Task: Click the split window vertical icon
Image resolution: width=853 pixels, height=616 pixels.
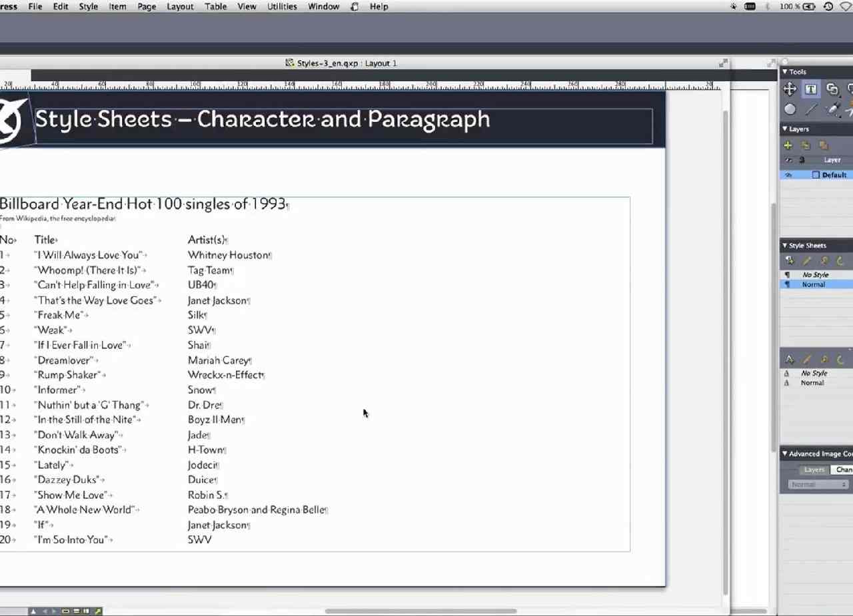Action: (x=86, y=611)
